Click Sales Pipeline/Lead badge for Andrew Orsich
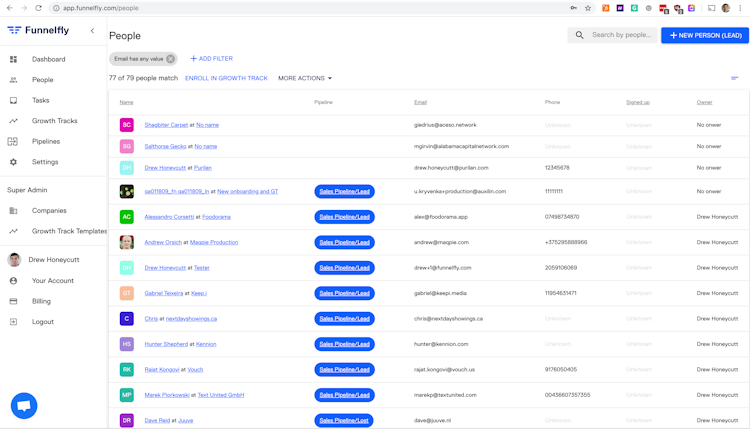The image size is (750, 429). (344, 242)
